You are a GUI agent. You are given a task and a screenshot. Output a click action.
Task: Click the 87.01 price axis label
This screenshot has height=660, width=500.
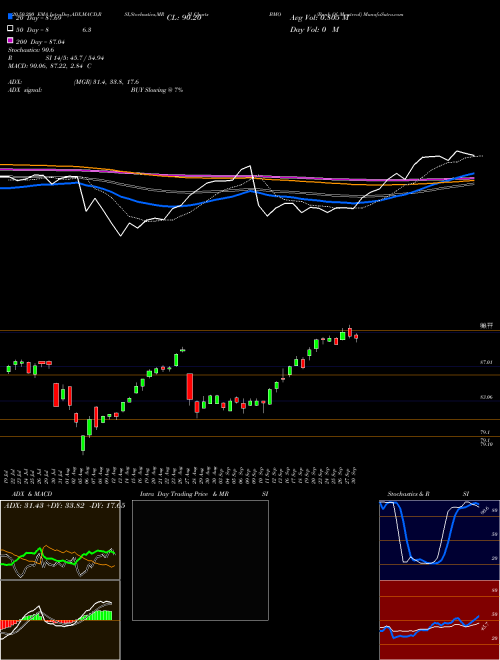tap(486, 362)
